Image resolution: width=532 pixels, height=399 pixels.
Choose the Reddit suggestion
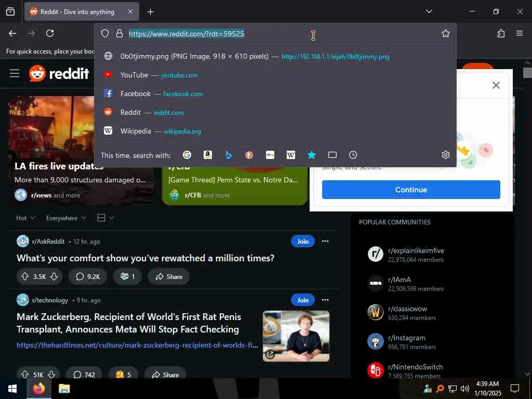pos(275,112)
